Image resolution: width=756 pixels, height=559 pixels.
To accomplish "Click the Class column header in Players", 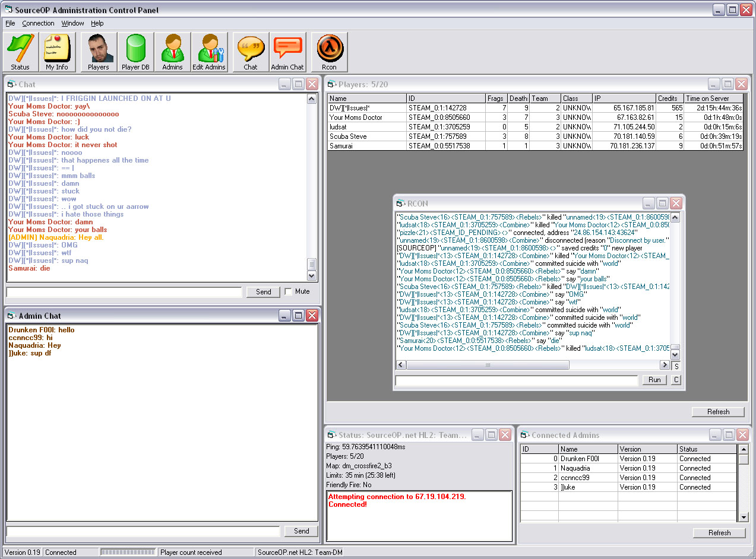I will click(577, 99).
